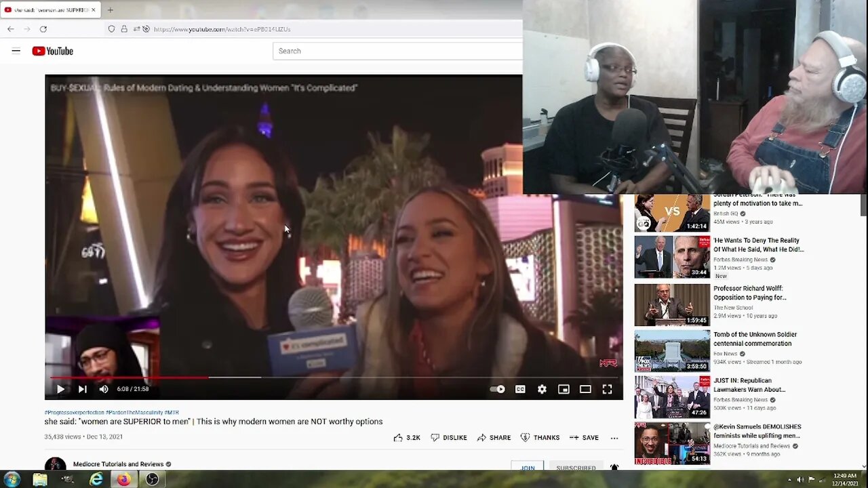Open the Windows Start menu

point(12,479)
